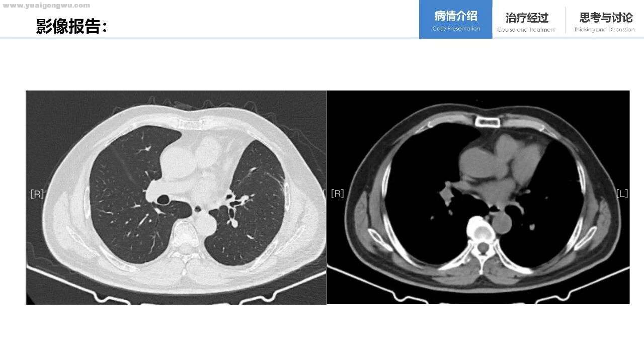This screenshot has width=644, height=362.
Task: Click the sternum on mediastinal CT
Action: pyautogui.click(x=487, y=121)
